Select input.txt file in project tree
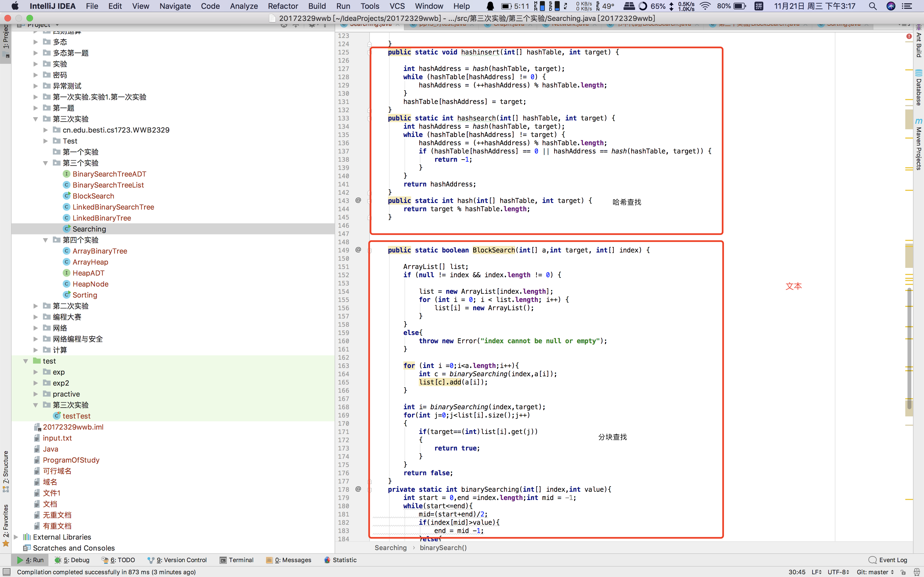Image resolution: width=924 pixels, height=577 pixels. pyautogui.click(x=57, y=438)
